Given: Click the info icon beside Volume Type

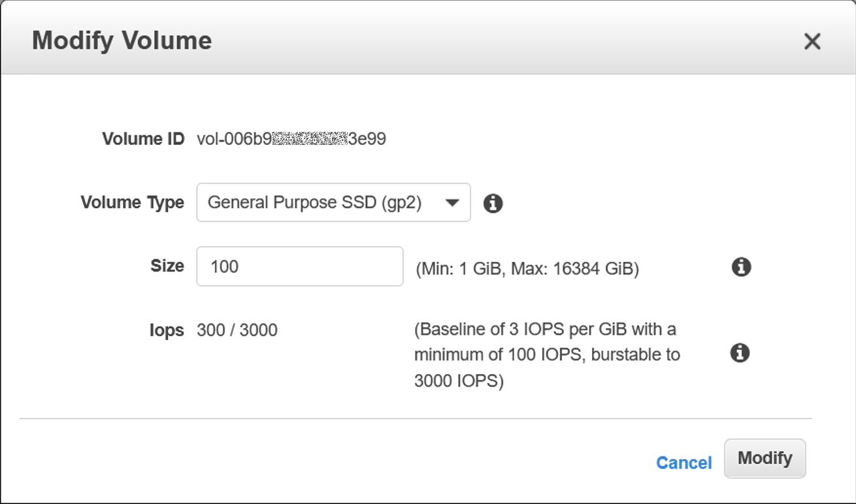Looking at the screenshot, I should tap(493, 204).
